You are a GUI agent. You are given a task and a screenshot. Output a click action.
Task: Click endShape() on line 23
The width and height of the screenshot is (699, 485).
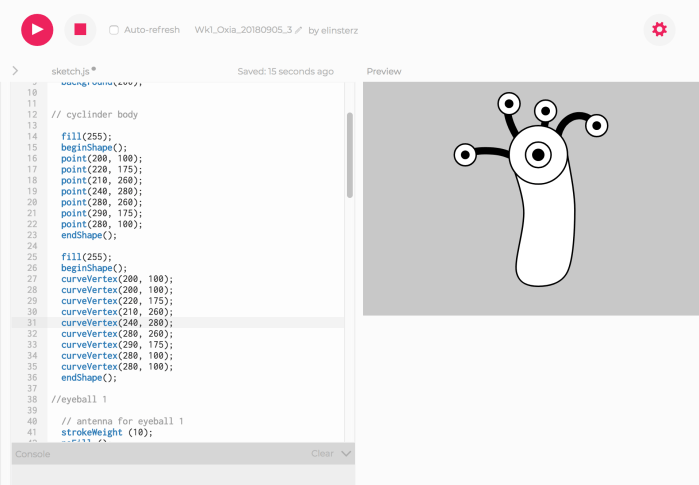coord(89,235)
